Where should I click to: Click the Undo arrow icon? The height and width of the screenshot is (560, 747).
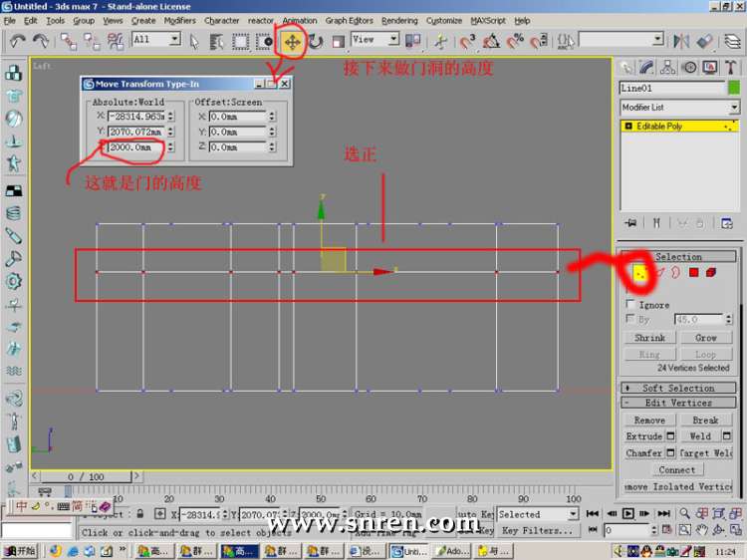18,41
